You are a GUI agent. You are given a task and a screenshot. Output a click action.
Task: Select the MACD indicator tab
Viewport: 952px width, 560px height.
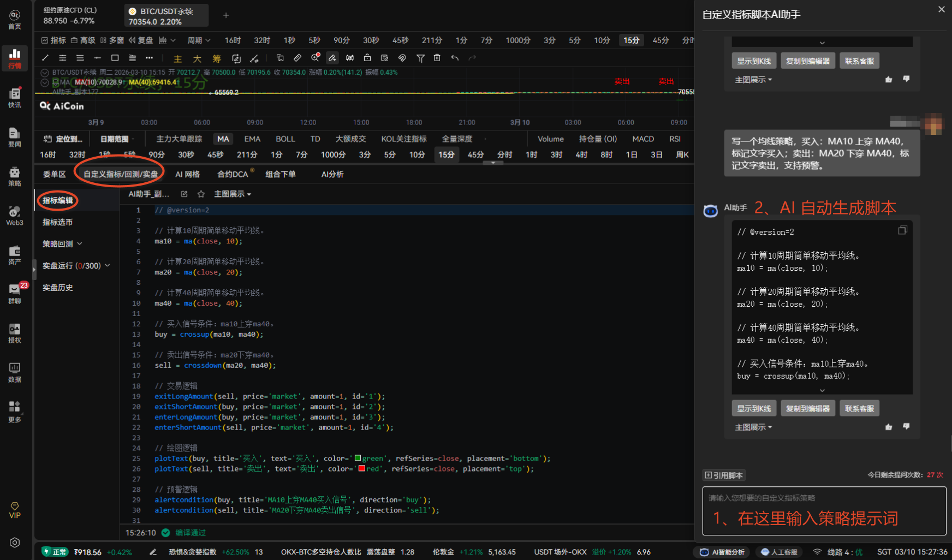[642, 139]
